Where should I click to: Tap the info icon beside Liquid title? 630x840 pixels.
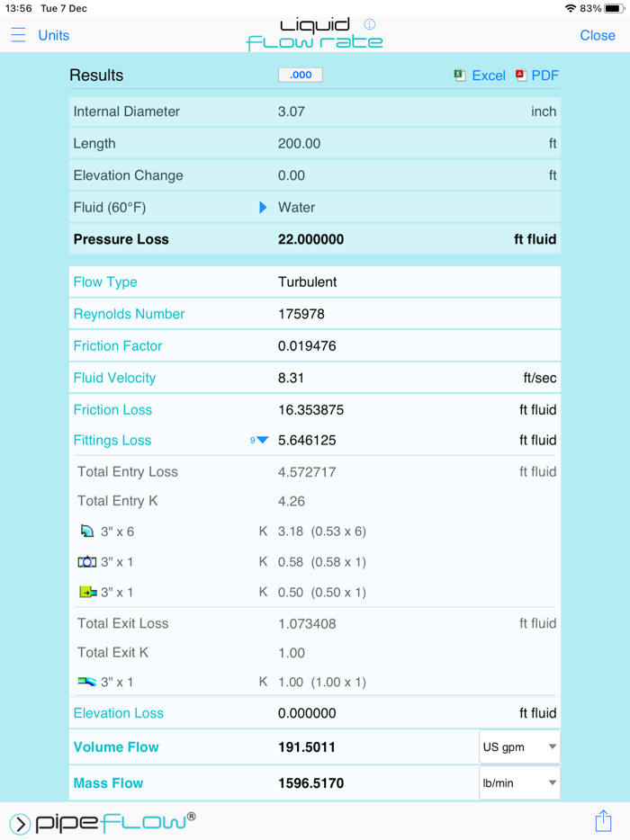point(369,24)
